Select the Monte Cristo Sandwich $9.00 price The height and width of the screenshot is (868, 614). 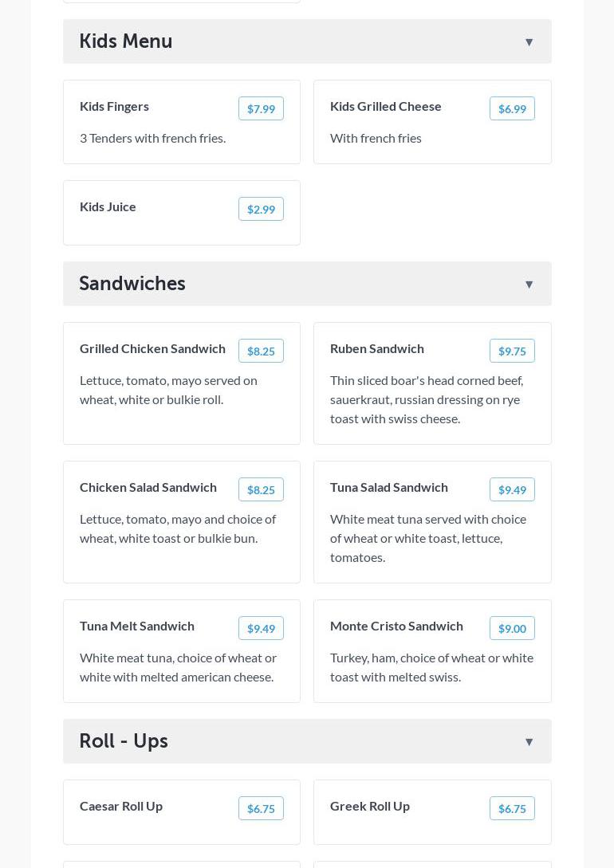point(512,629)
